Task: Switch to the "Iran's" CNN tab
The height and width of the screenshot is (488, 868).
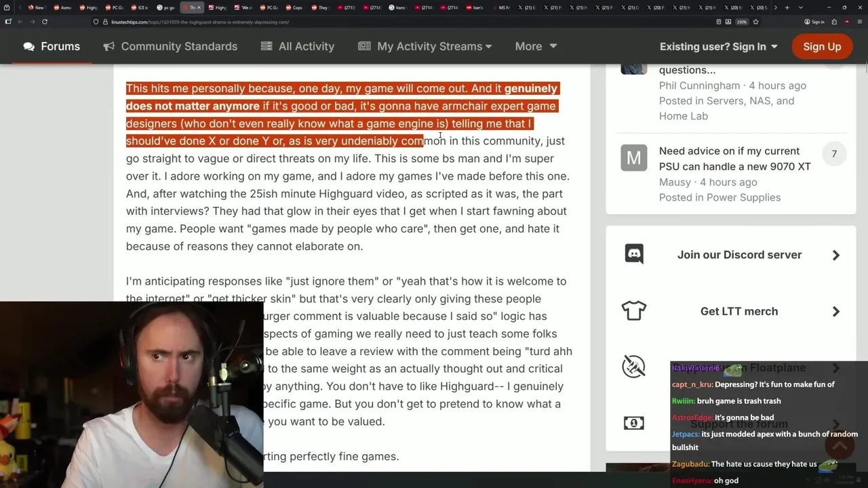Action: [475, 7]
